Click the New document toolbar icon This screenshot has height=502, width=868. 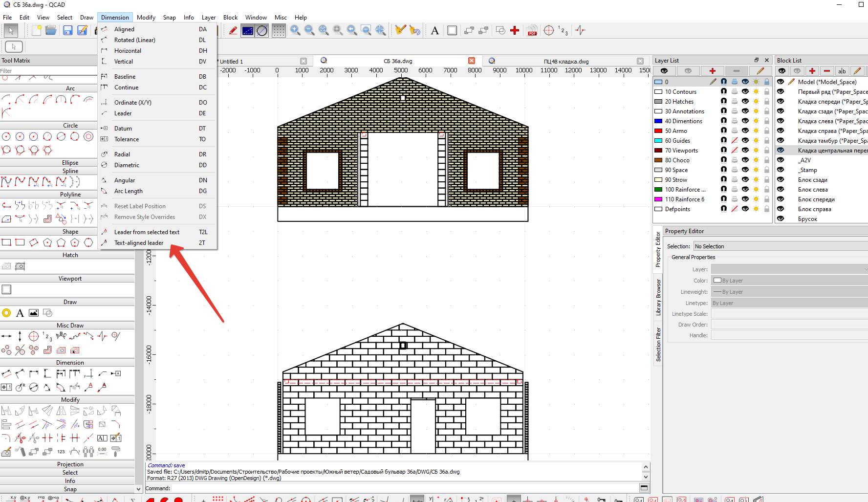pos(37,30)
